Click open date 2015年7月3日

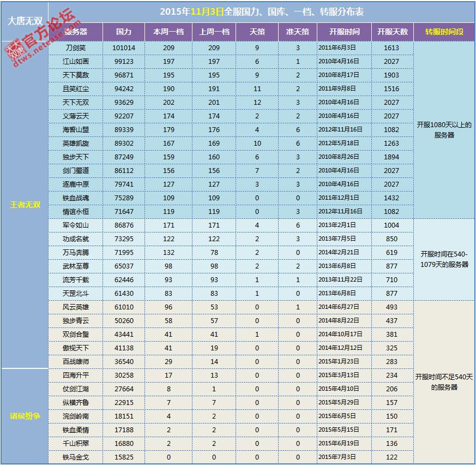tap(337, 457)
